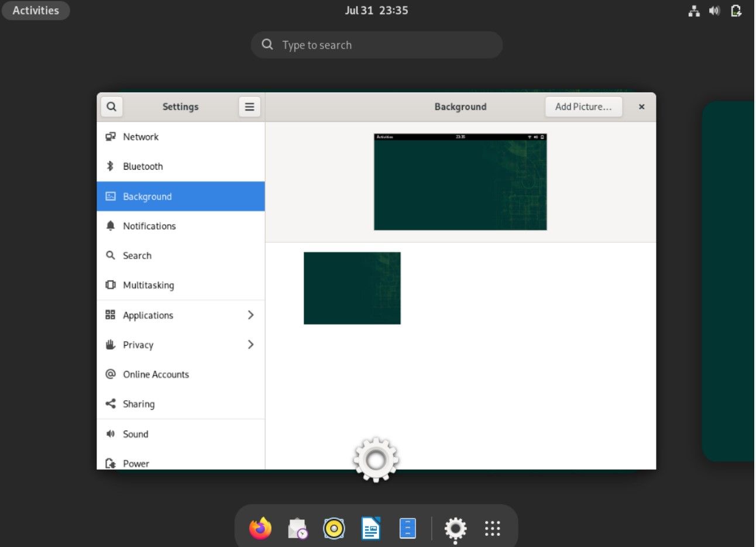Click the Notifications bell icon
This screenshot has height=547, width=756.
110,226
